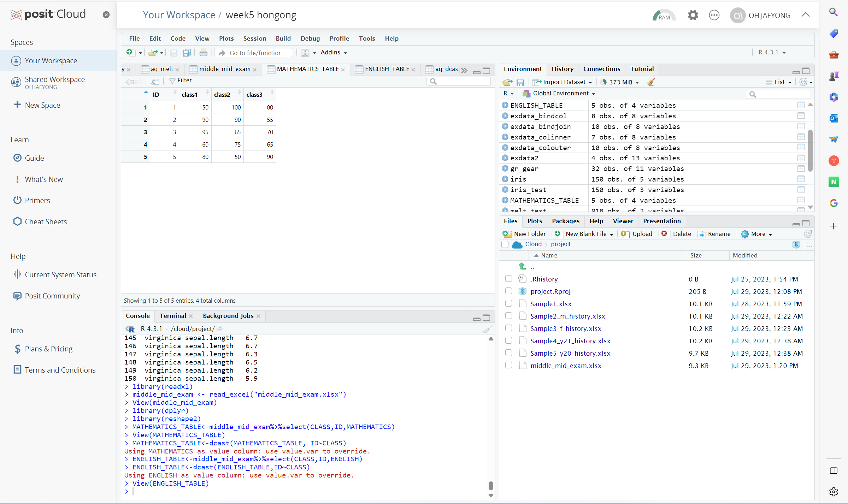Open the iris data grid icon
This screenshot has width=848, height=504.
coord(801,179)
